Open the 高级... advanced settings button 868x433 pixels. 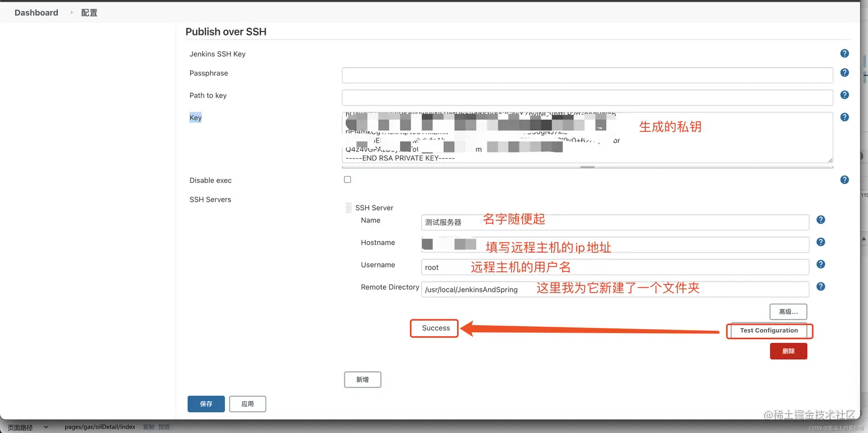tap(788, 312)
